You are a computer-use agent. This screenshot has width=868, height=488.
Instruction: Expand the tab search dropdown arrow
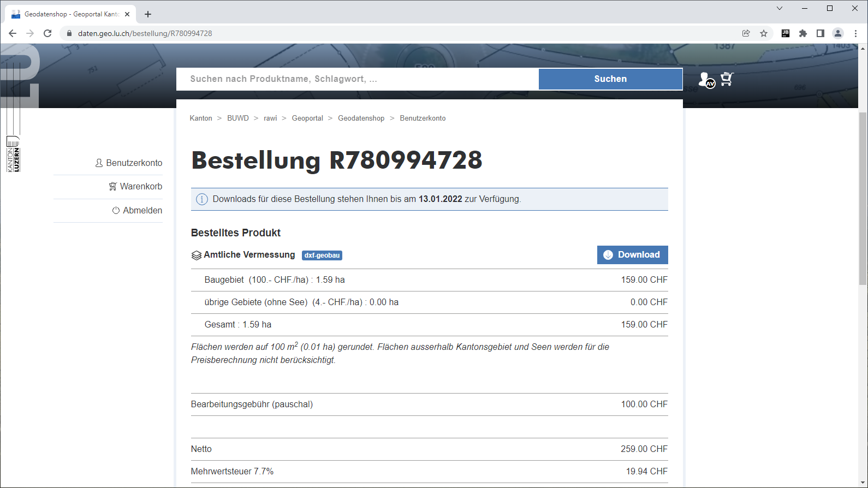(780, 8)
